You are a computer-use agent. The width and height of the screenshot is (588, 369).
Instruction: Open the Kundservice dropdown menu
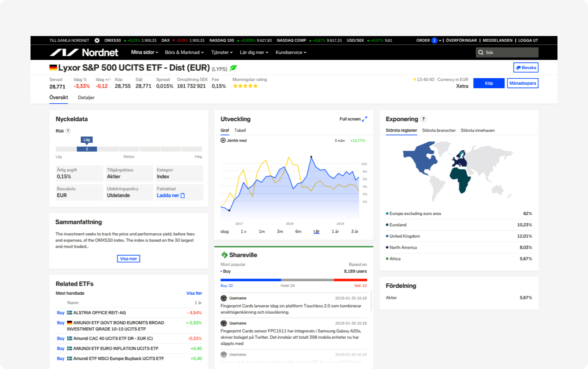(x=291, y=52)
